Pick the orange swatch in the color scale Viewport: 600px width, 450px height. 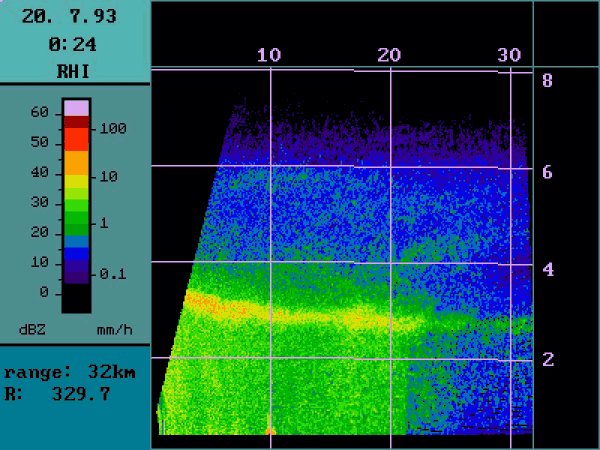tap(77, 161)
